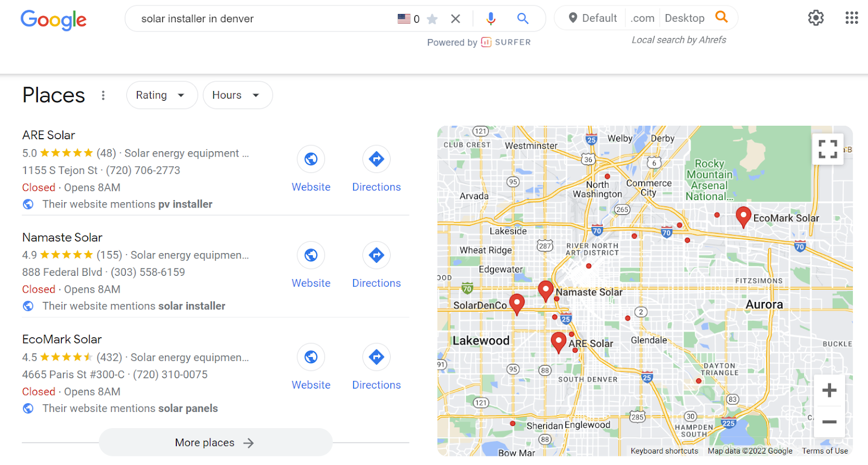Viewport: 868px width, 465px height.
Task: Click 'Map data ©2022 Google' text
Action: pos(750,451)
